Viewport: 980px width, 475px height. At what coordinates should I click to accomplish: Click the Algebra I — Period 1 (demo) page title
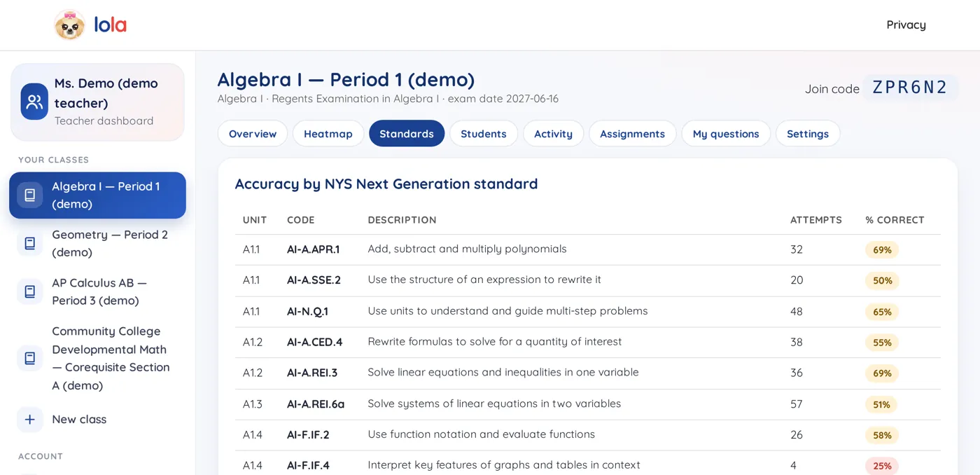(346, 80)
